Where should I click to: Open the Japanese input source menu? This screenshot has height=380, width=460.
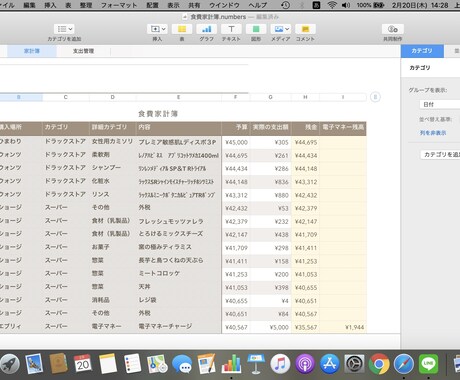coord(316,5)
